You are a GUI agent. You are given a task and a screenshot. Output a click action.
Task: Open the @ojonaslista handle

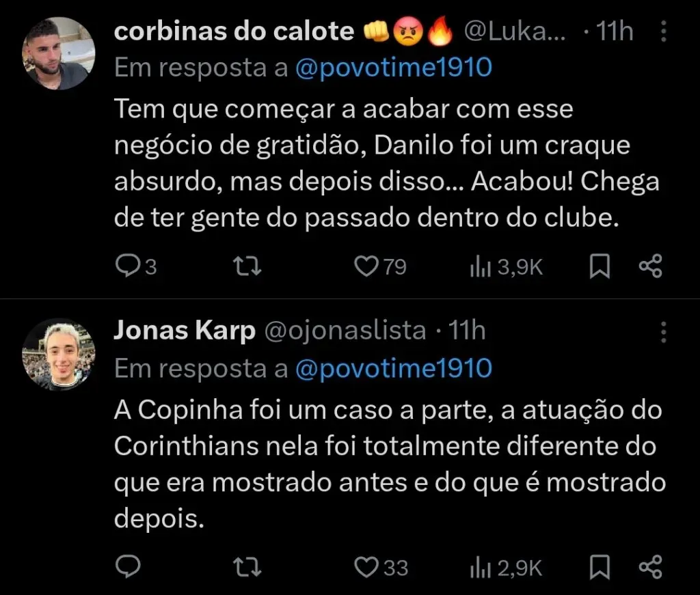pos(345,331)
